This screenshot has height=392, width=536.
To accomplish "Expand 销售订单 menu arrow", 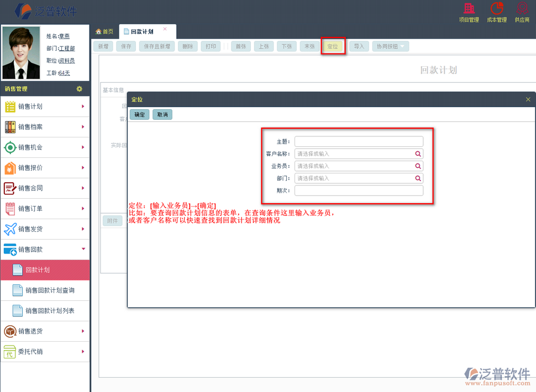I will pyautogui.click(x=83, y=209).
